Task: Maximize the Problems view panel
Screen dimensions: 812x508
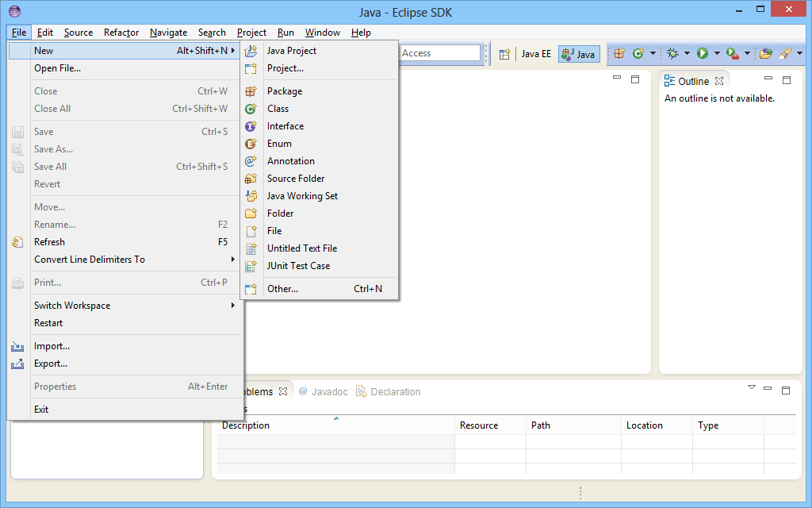Action: [x=786, y=391]
